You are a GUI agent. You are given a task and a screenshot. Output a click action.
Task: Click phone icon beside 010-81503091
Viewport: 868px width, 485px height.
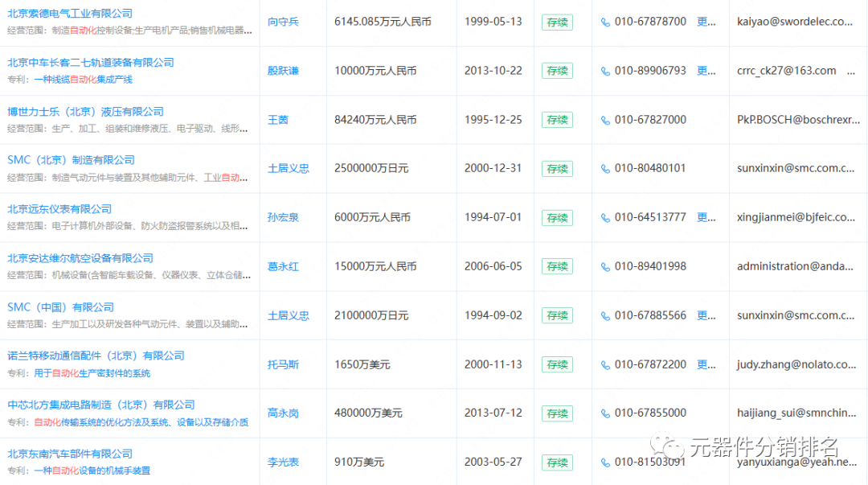pos(606,462)
